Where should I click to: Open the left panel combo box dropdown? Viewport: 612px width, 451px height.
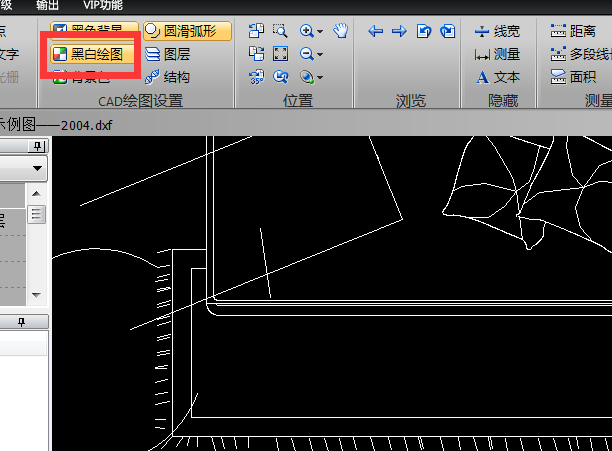coord(37,169)
